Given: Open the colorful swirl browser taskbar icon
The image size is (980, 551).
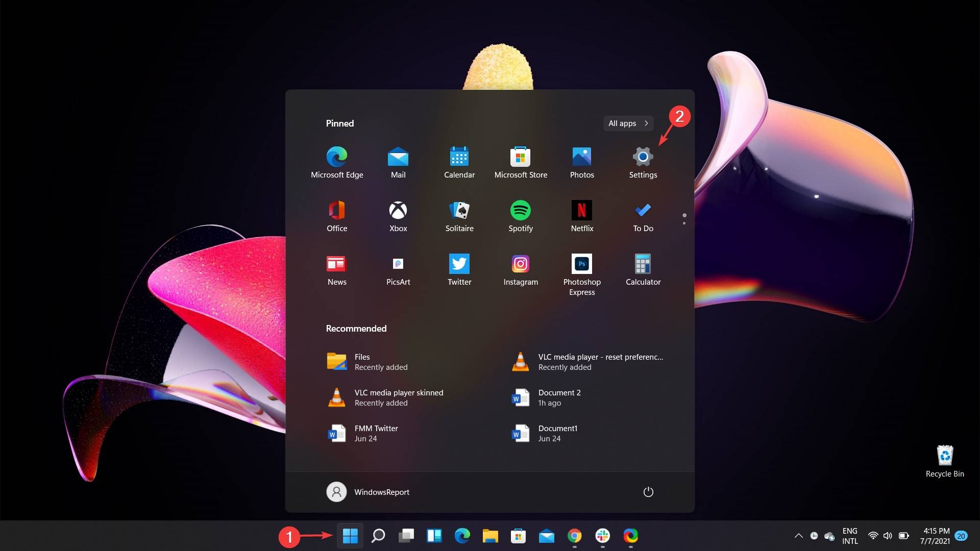Looking at the screenshot, I should 631,536.
